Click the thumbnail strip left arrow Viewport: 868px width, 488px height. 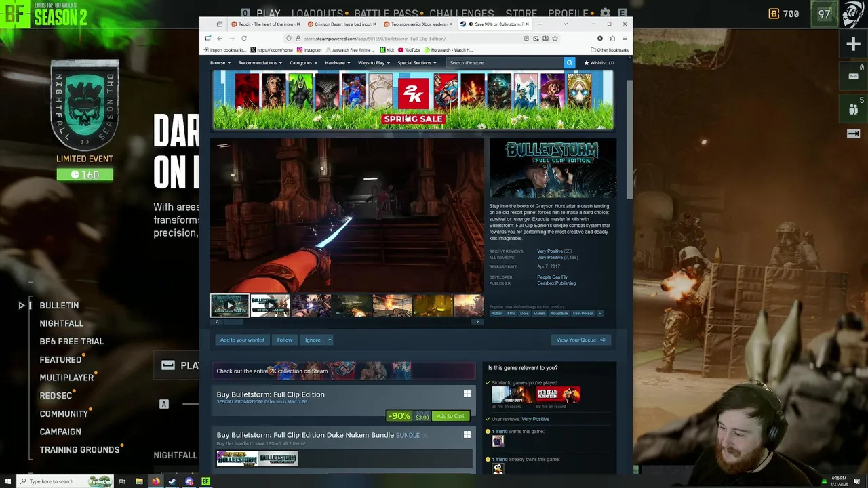click(x=216, y=321)
